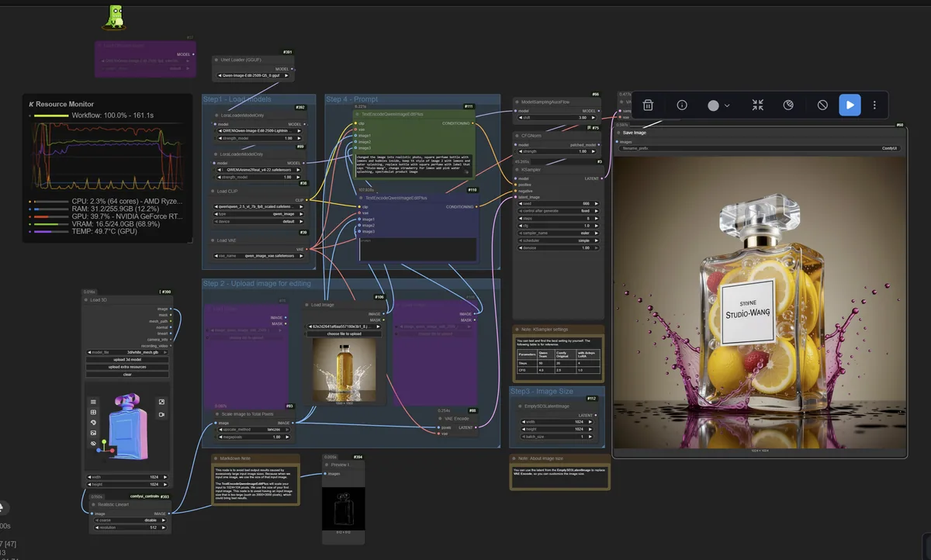Open node info from toolbar

[x=682, y=105]
